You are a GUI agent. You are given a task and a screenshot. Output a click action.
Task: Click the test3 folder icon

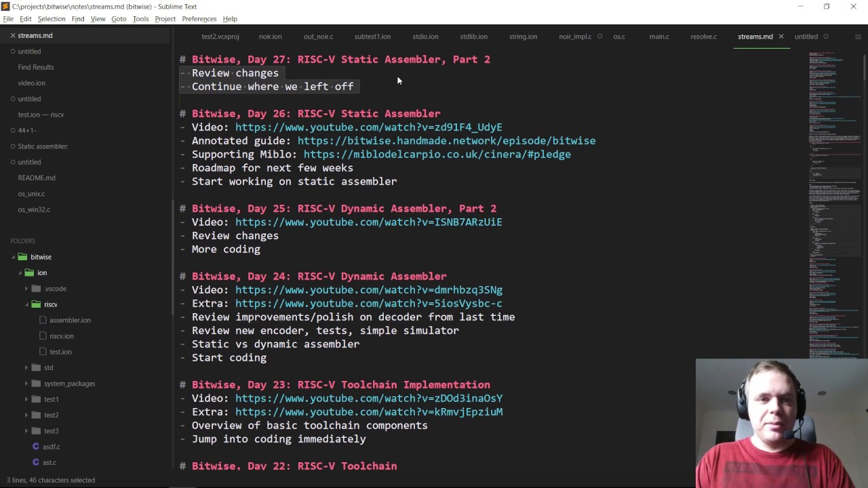(x=36, y=431)
